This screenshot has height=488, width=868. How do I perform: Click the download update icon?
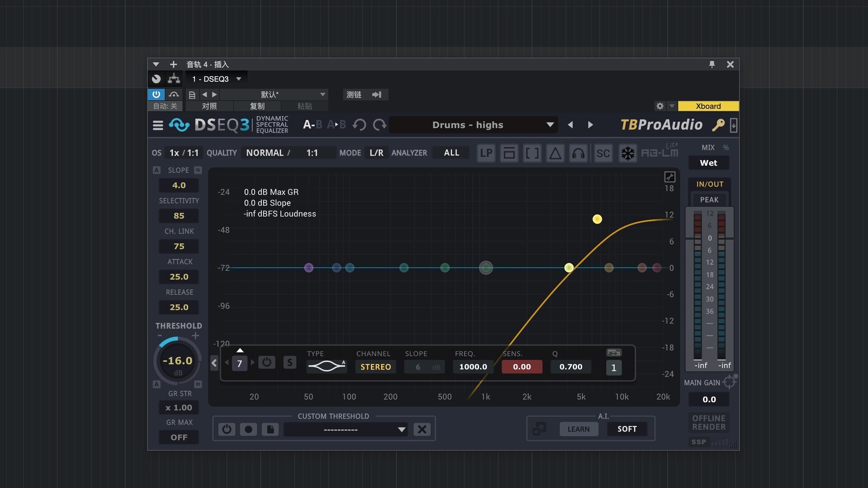[733, 125]
